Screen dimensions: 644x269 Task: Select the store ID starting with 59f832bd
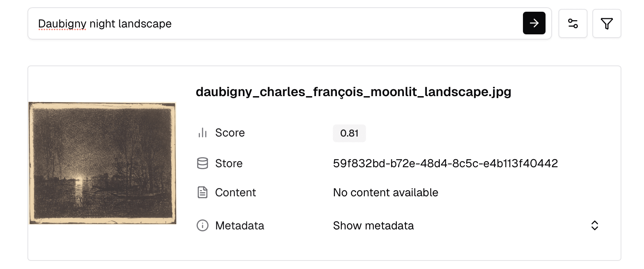[445, 163]
